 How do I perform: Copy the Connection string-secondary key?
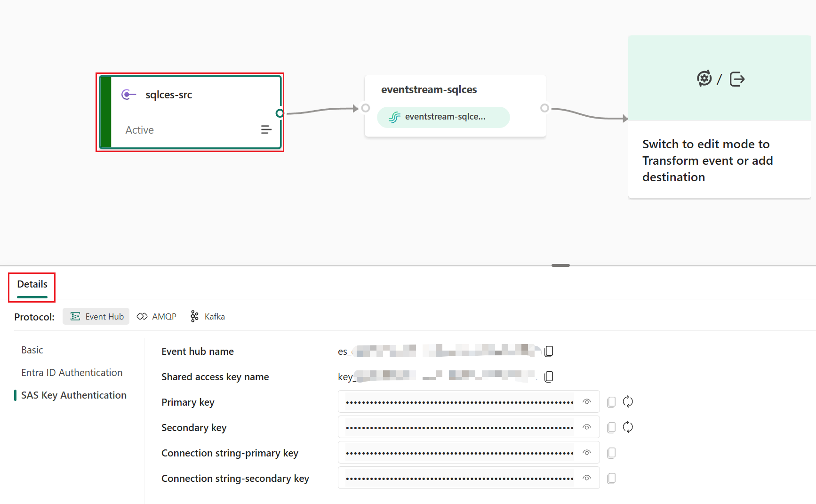point(611,478)
